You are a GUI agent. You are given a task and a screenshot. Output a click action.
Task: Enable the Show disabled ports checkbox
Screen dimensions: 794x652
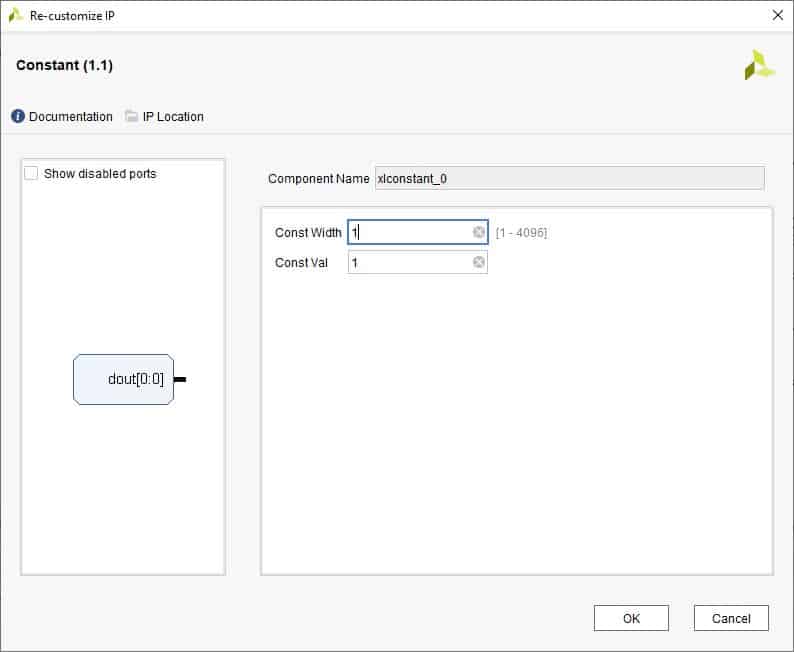tap(31, 174)
